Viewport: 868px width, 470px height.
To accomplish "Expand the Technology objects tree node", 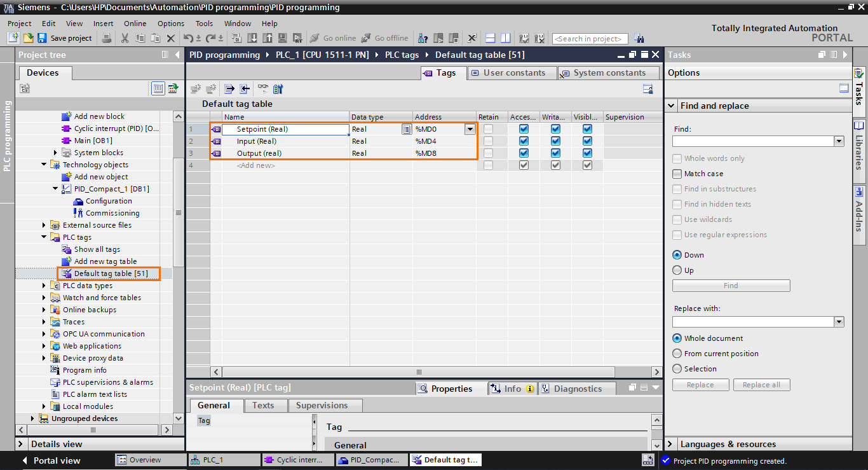I will coord(44,164).
